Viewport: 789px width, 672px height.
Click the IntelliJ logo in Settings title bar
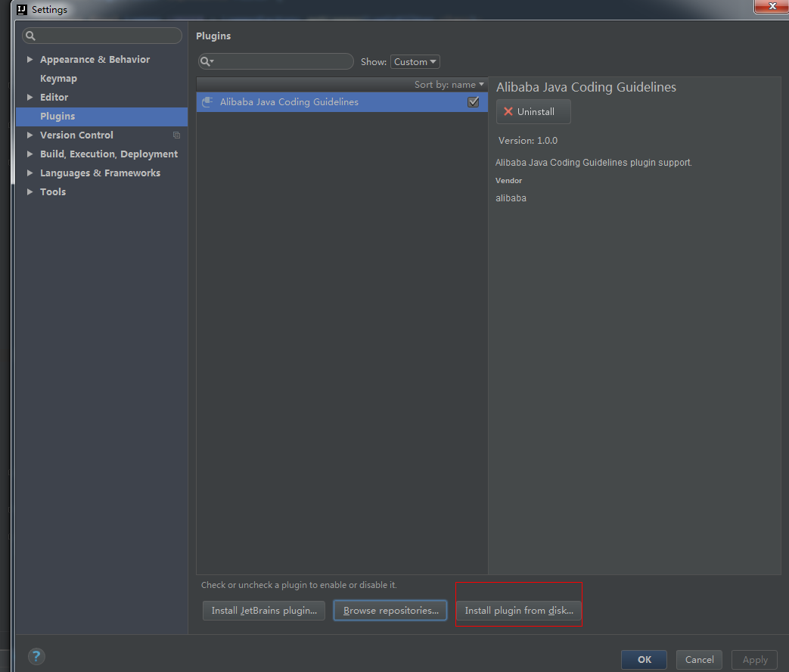click(x=22, y=10)
